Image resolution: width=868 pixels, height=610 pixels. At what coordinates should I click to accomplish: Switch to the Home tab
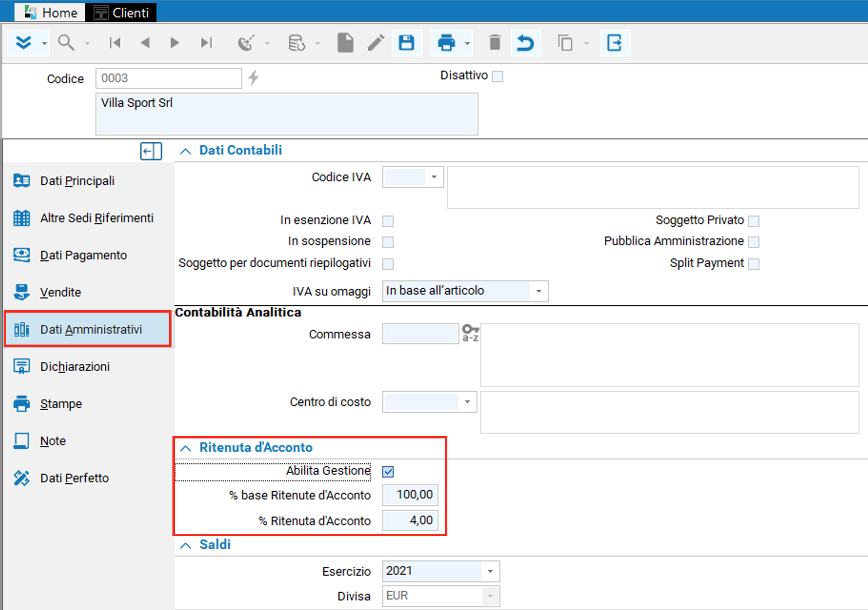50,12
